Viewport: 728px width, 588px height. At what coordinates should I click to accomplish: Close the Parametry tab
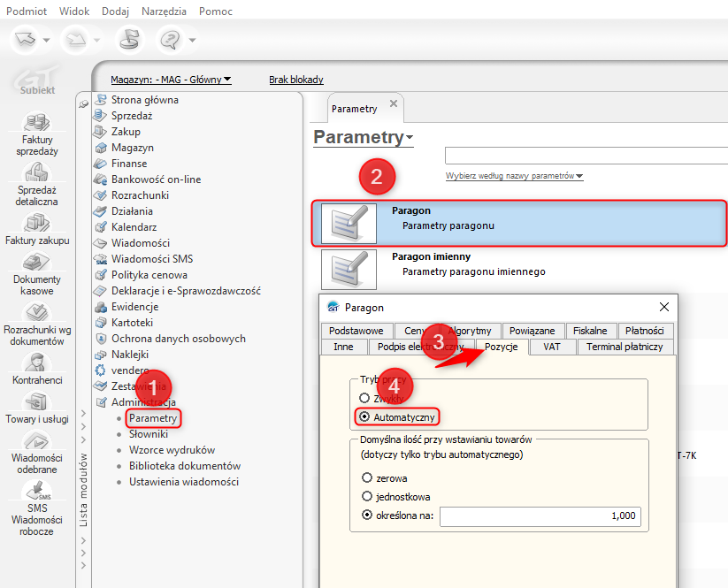tap(394, 103)
